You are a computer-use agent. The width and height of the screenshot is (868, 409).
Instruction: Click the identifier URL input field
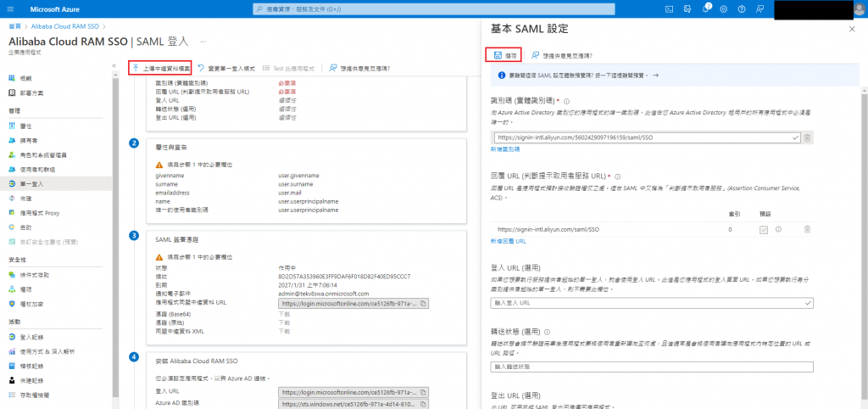tap(647, 137)
